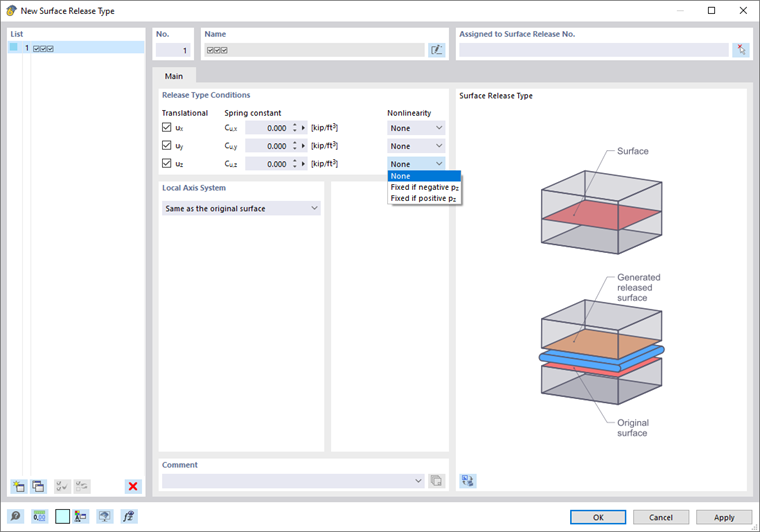The width and height of the screenshot is (760, 532).
Task: Choose Fixed if positive pz option
Action: pyautogui.click(x=424, y=198)
